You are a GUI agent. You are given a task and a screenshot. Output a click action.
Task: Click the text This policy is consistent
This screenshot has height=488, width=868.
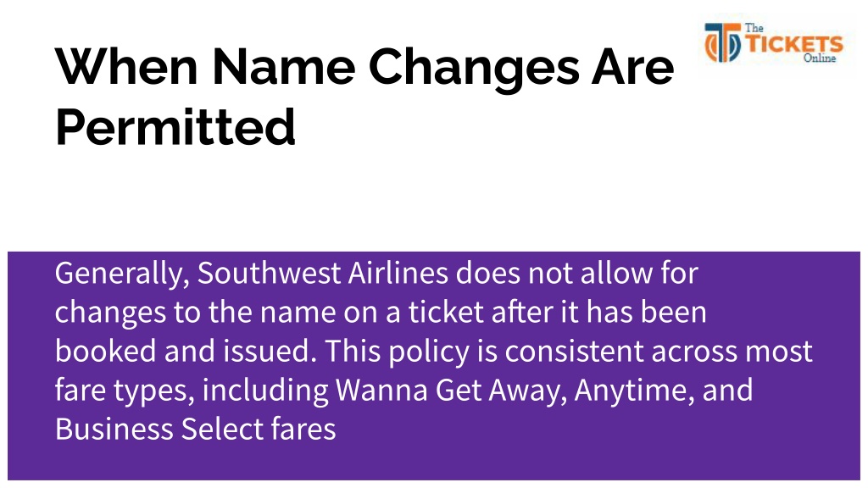pos(484,352)
